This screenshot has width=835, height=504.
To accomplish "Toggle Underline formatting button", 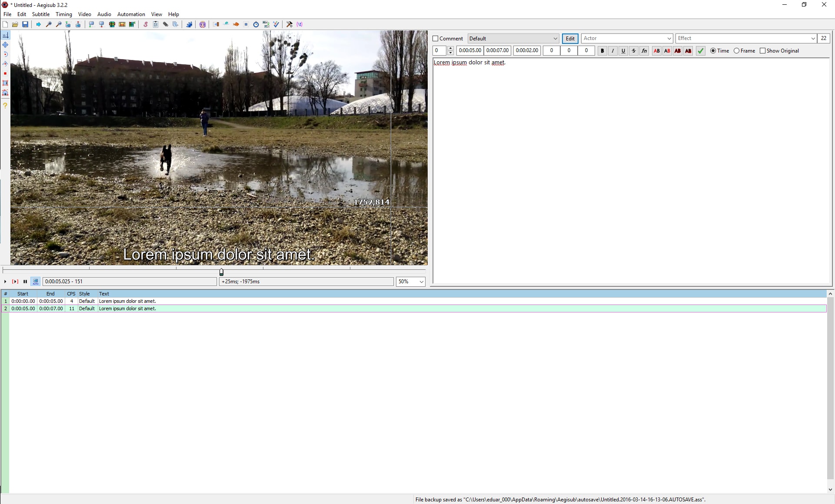I will pos(623,51).
